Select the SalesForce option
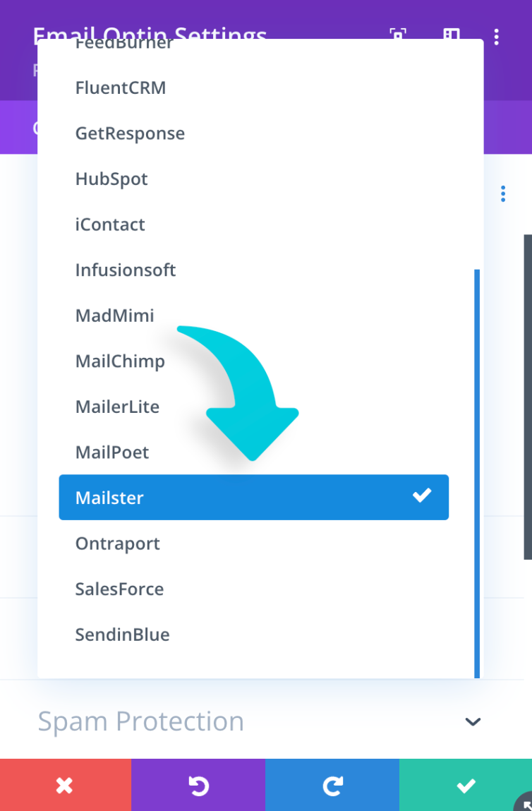Image resolution: width=532 pixels, height=811 pixels. [119, 589]
